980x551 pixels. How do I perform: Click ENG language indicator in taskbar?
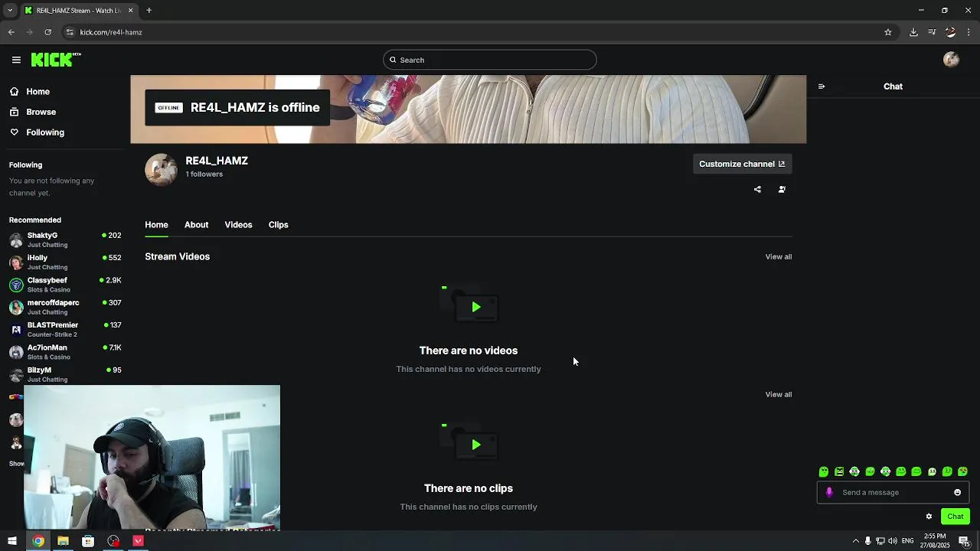pos(907,541)
